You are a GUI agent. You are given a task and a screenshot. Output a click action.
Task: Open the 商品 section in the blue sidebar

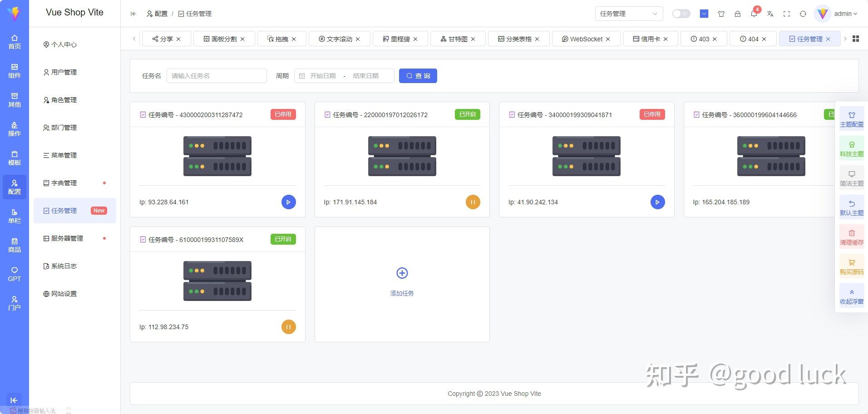[15, 245]
